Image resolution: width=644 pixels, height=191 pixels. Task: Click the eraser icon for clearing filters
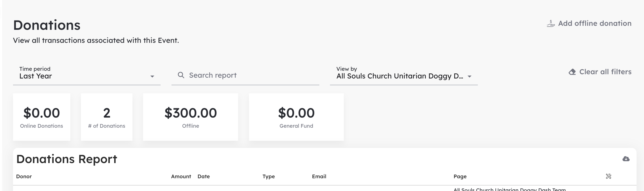coord(572,72)
